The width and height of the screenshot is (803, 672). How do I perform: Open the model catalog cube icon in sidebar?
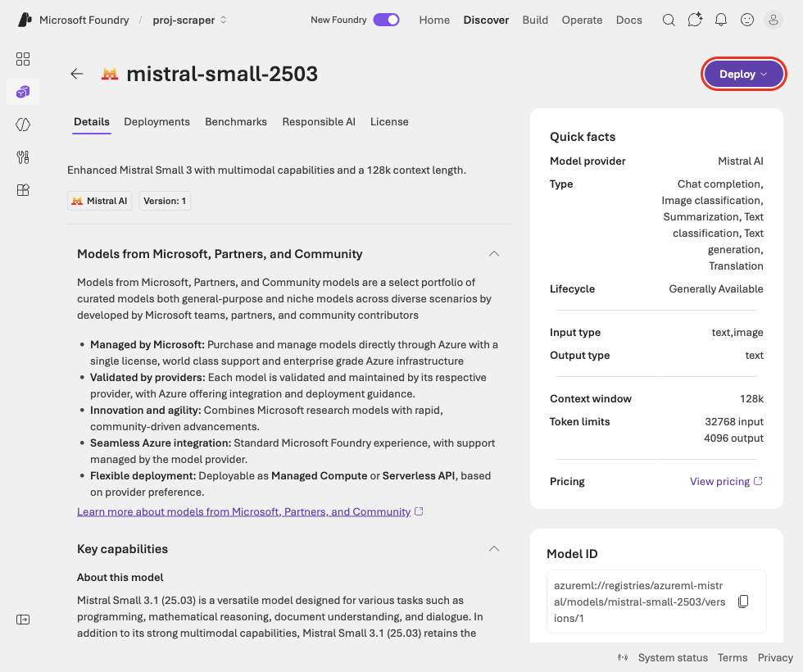[23, 92]
